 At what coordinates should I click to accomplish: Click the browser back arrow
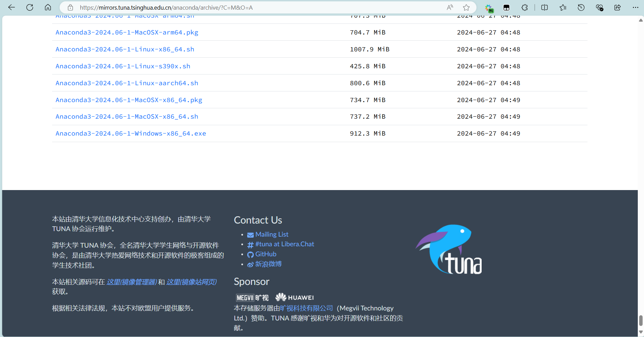(11, 8)
